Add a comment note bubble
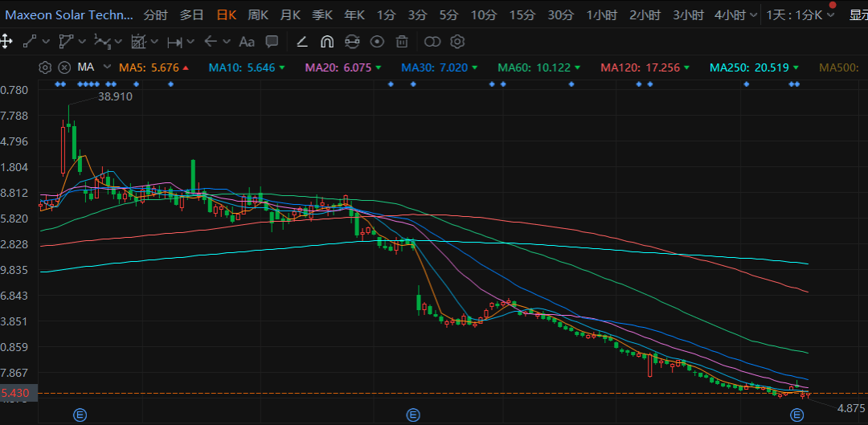The width and height of the screenshot is (868, 425). tap(272, 42)
